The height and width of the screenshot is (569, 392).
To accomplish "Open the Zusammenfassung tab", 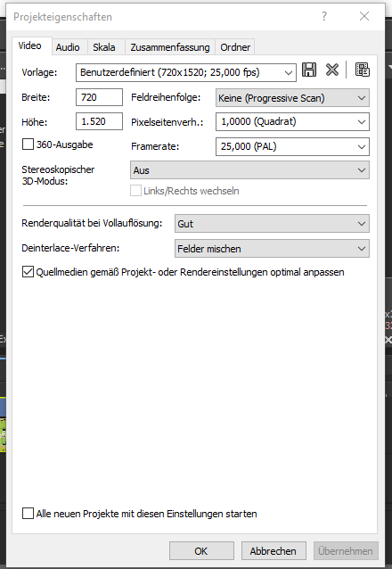I will coord(170,47).
